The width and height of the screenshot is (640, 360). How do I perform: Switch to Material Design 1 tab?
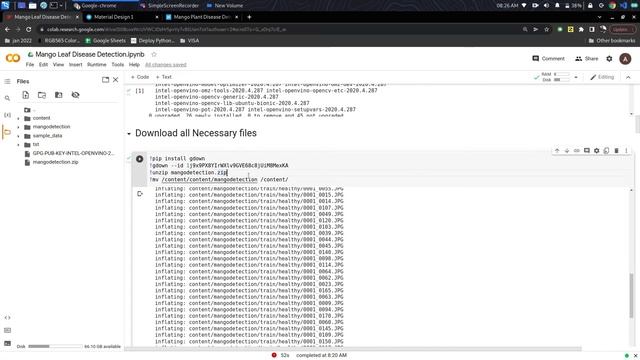pyautogui.click(x=122, y=17)
